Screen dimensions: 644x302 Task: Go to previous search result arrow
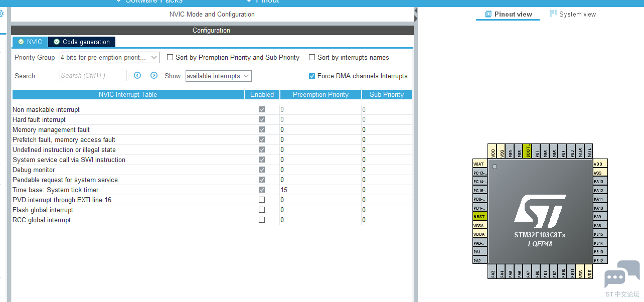click(137, 75)
